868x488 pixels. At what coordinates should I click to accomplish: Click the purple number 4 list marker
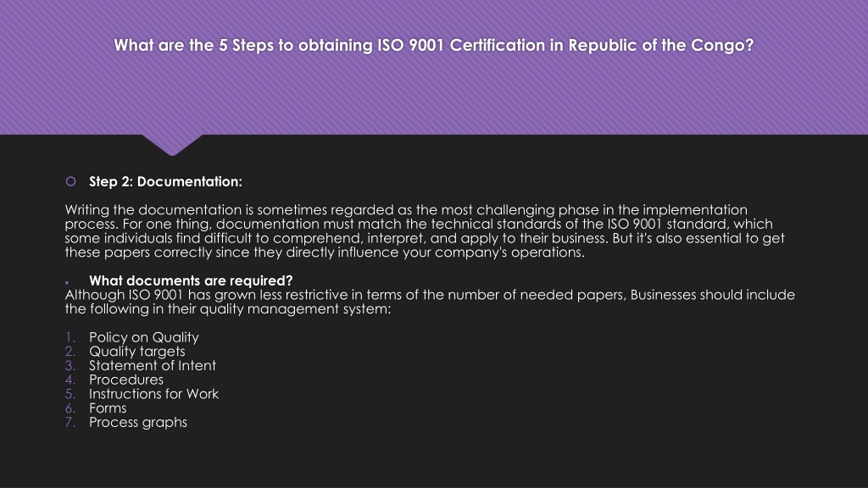70,380
